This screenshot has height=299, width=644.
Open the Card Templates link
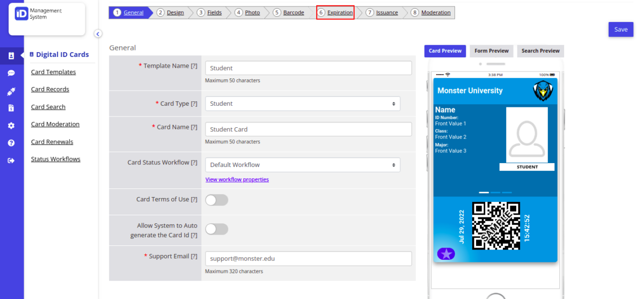(x=53, y=72)
